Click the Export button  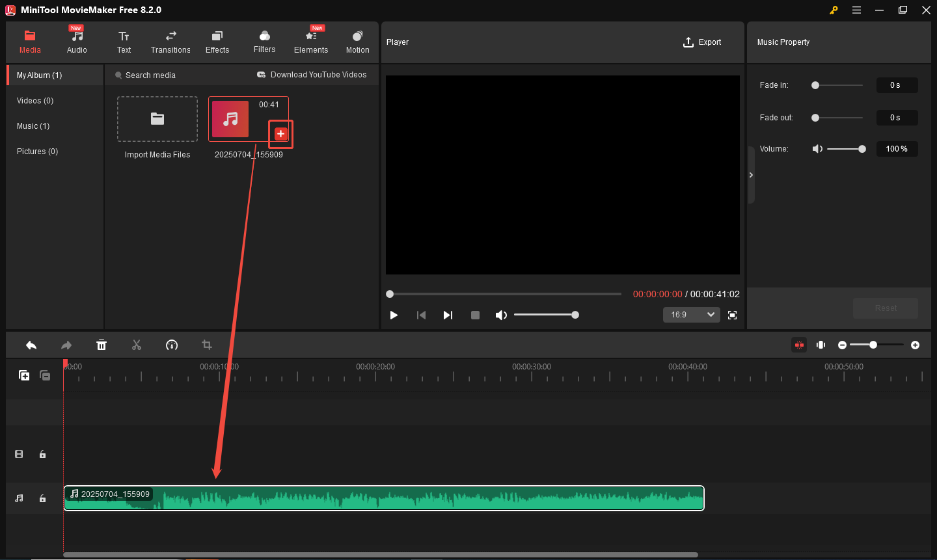702,42
